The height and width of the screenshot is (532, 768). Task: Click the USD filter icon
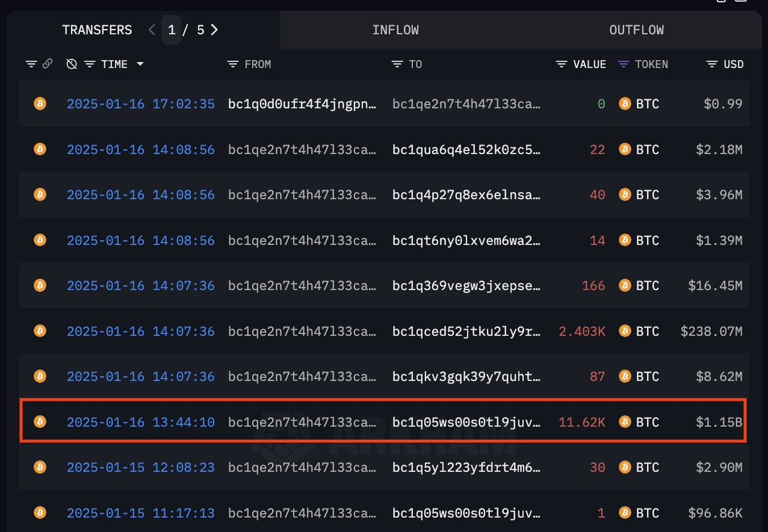click(x=712, y=64)
